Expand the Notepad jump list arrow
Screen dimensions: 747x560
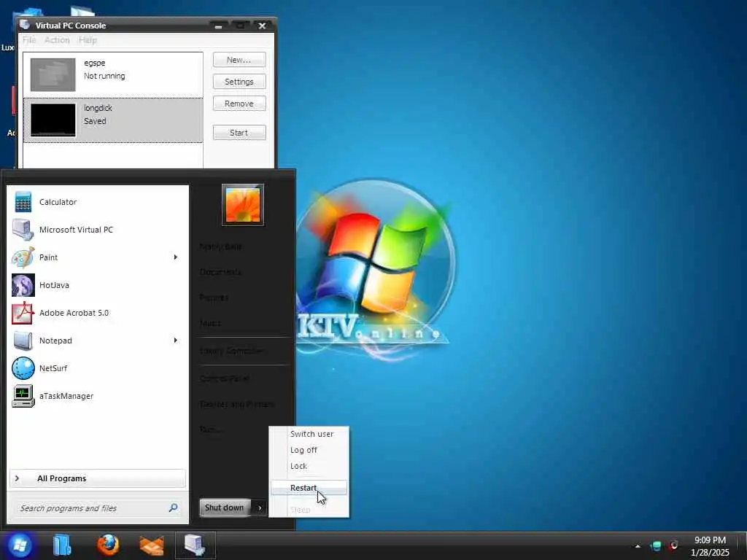click(176, 341)
